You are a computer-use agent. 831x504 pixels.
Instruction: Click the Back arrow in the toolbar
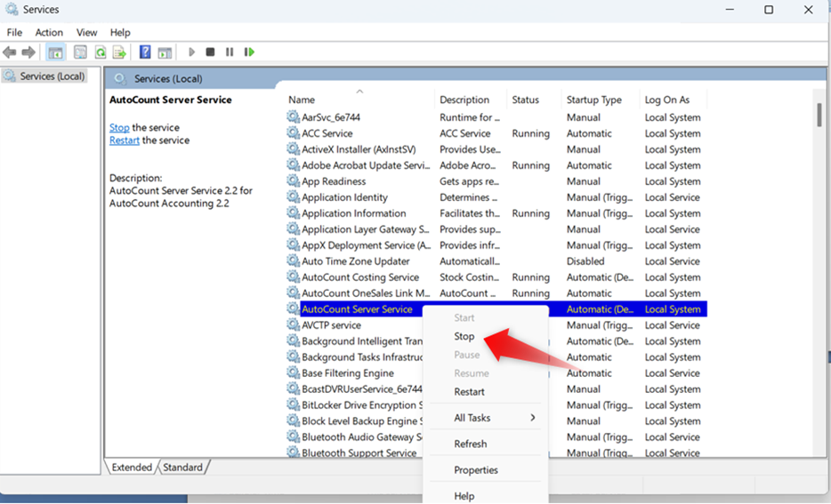point(10,52)
